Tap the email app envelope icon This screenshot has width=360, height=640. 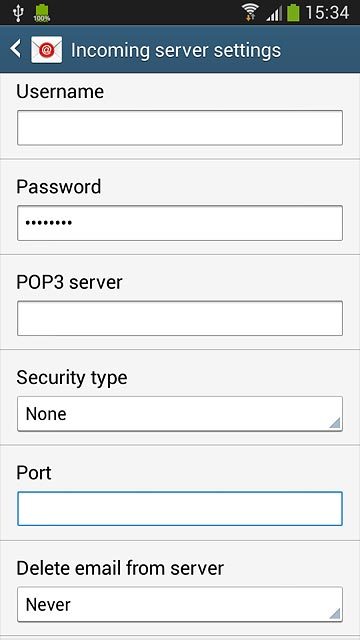click(x=47, y=50)
